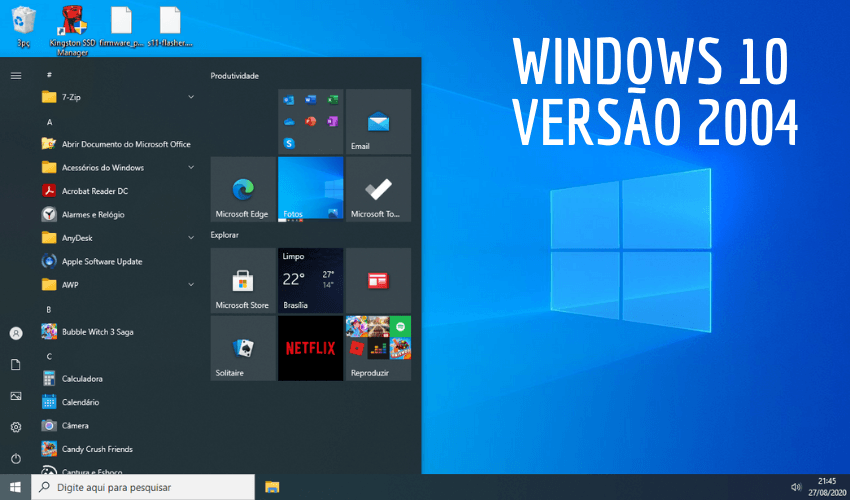Open the Netflix tile
Viewport: 850px width, 500px height.
(x=311, y=348)
